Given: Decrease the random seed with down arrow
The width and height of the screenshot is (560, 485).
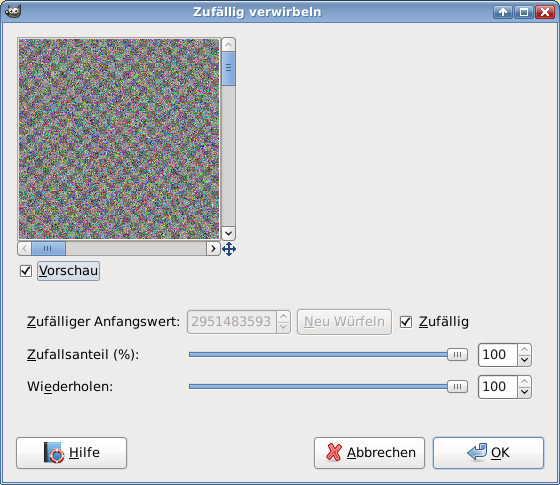Looking at the screenshot, I should pyautogui.click(x=284, y=327).
